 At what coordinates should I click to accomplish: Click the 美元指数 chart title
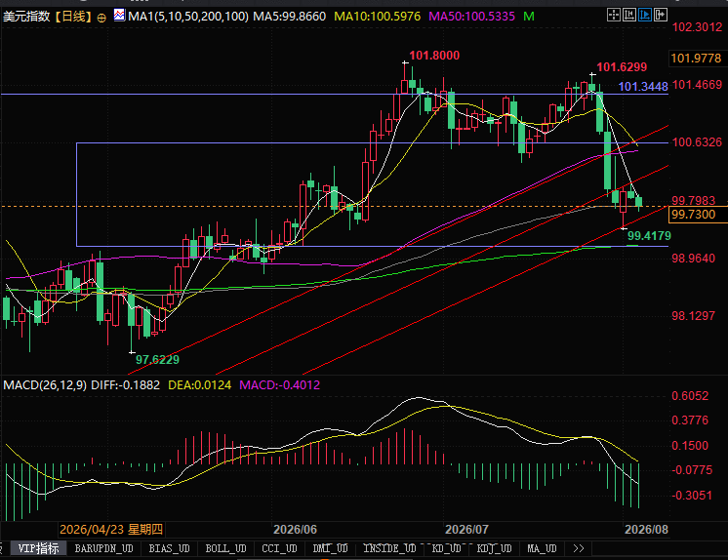tap(26, 17)
